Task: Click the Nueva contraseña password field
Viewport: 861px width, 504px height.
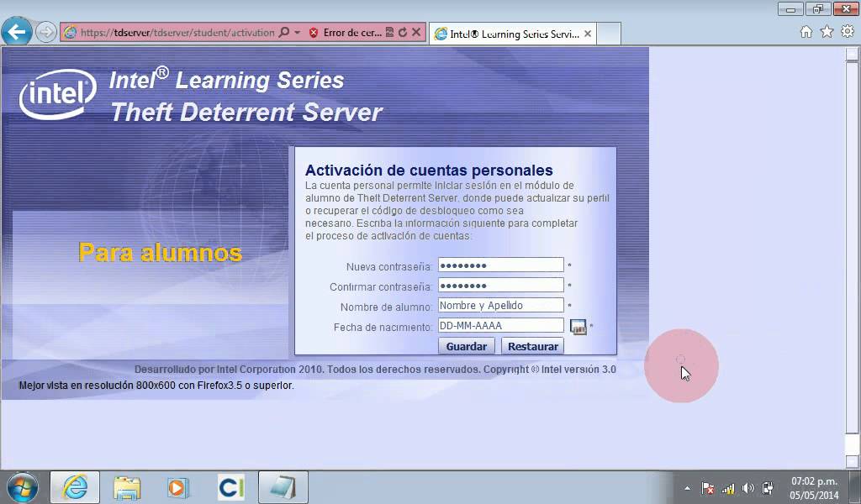Action: [501, 265]
